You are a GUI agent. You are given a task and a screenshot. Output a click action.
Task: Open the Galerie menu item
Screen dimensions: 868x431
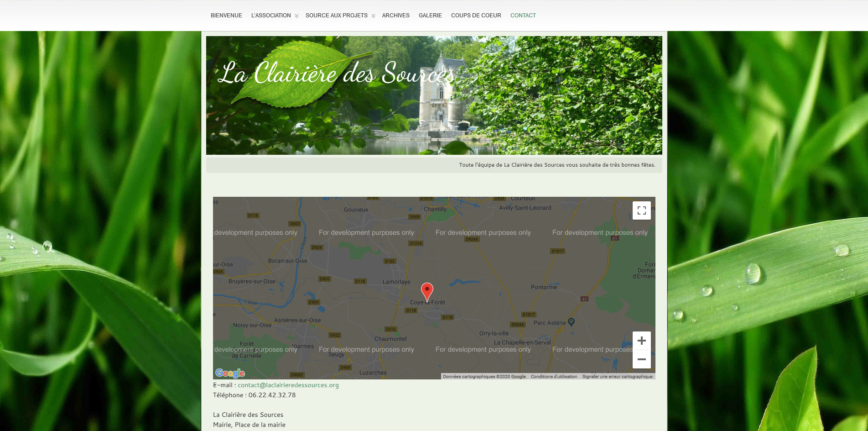pyautogui.click(x=430, y=16)
